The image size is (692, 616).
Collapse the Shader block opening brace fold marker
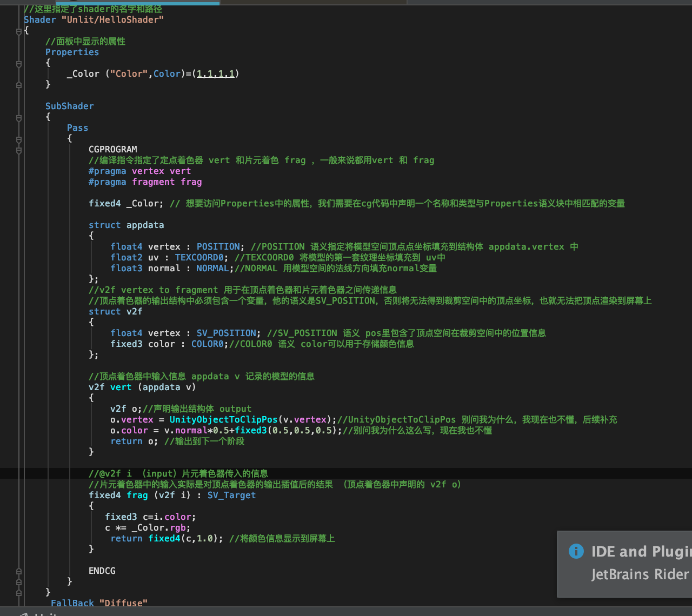pyautogui.click(x=19, y=31)
